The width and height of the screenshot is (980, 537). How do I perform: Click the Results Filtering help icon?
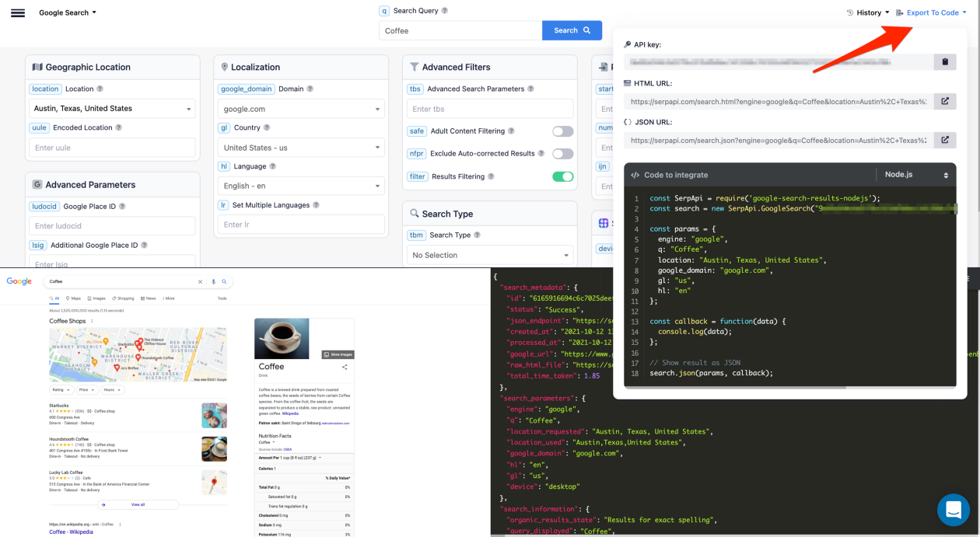click(492, 176)
